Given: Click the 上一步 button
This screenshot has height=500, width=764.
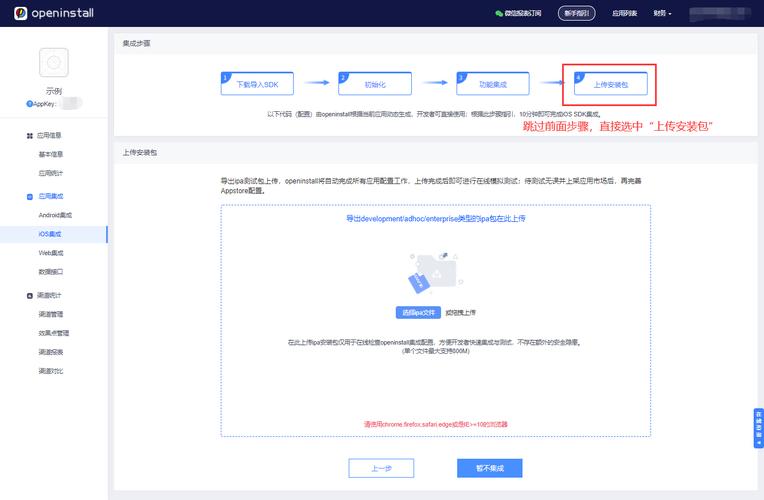Looking at the screenshot, I should coord(381,468).
